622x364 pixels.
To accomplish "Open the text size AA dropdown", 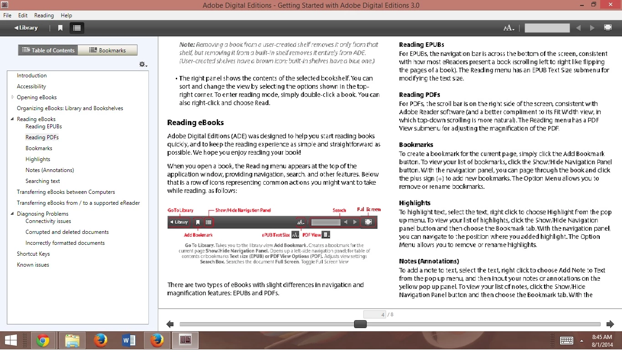I will tap(509, 28).
